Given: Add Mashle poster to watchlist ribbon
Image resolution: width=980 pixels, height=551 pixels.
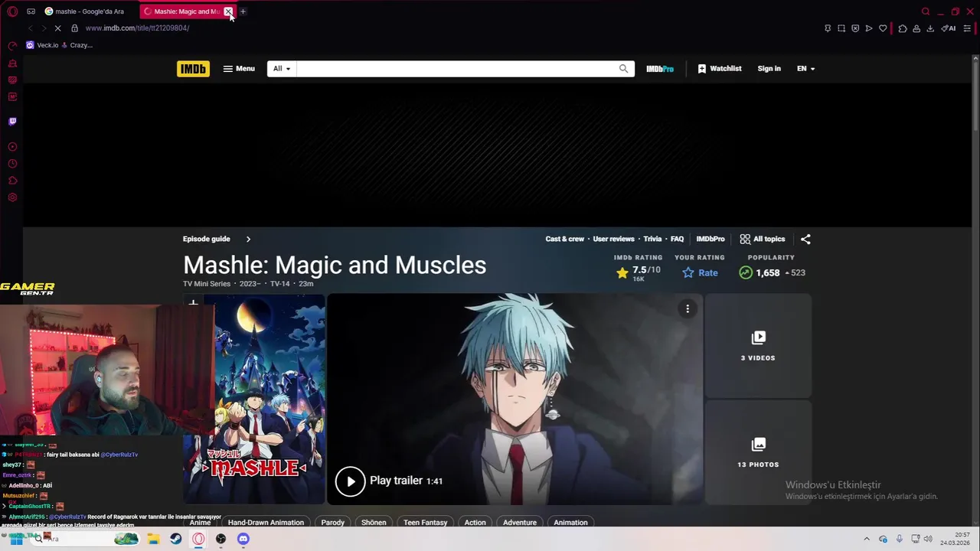Looking at the screenshot, I should point(193,305).
